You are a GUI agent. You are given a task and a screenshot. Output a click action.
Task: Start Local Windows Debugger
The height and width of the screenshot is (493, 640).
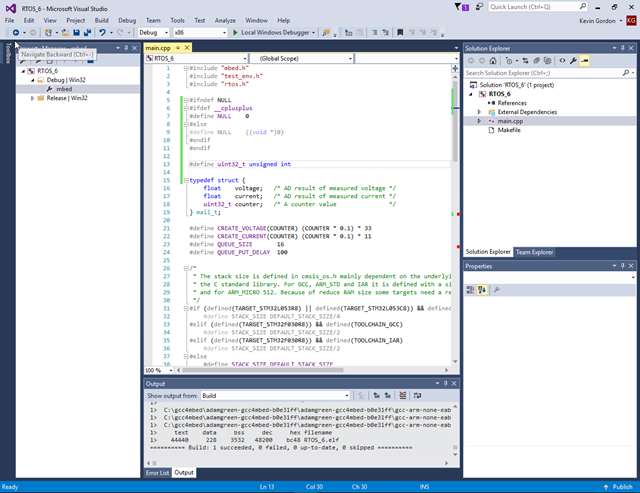click(x=271, y=33)
